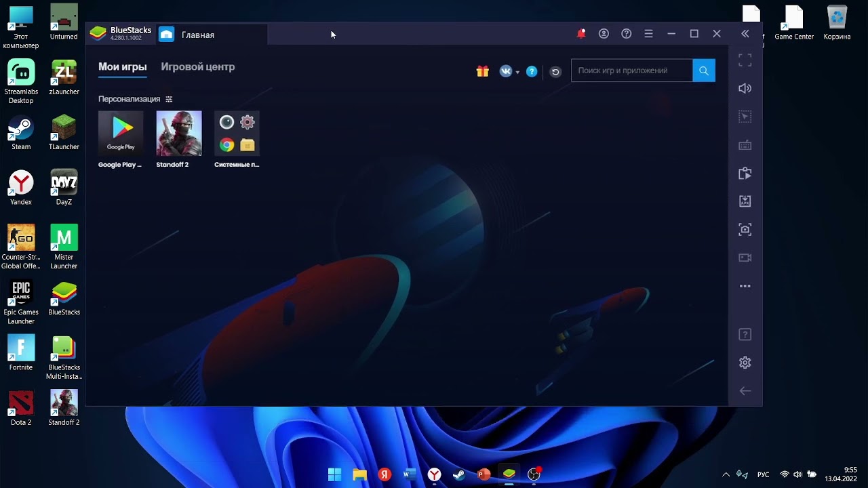Screen dimensions: 868x488
Task: Open Персонализация settings icon
Action: pos(169,99)
